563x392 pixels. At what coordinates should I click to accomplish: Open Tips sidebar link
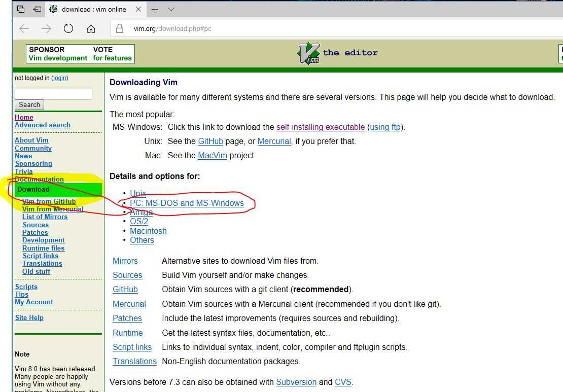click(x=21, y=294)
